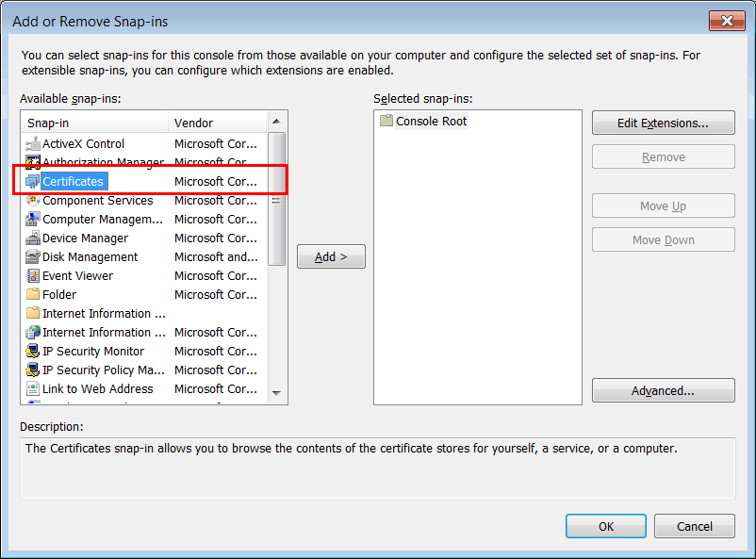This screenshot has height=559, width=756.
Task: Click the Remove button
Action: tap(663, 156)
